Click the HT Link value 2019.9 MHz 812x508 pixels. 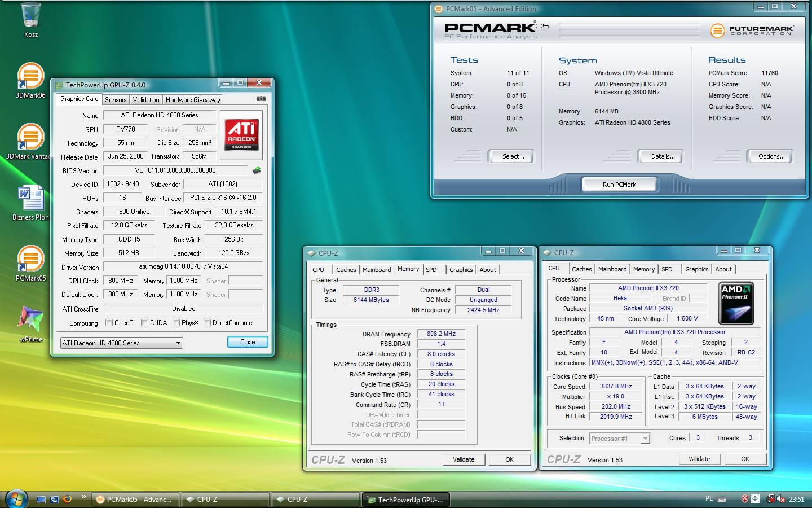[616, 417]
